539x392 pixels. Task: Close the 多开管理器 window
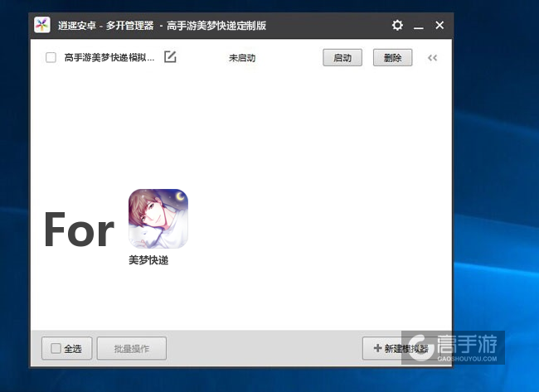[x=439, y=26]
